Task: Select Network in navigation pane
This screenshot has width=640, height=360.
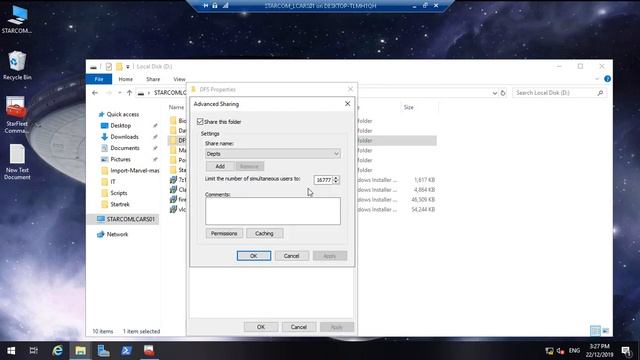Action: 113,234
